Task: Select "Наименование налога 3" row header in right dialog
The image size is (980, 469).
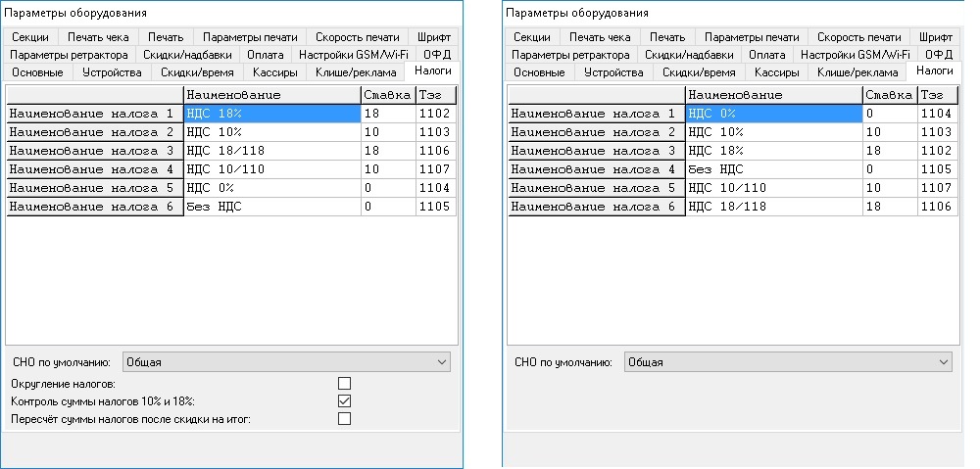Action: point(595,151)
